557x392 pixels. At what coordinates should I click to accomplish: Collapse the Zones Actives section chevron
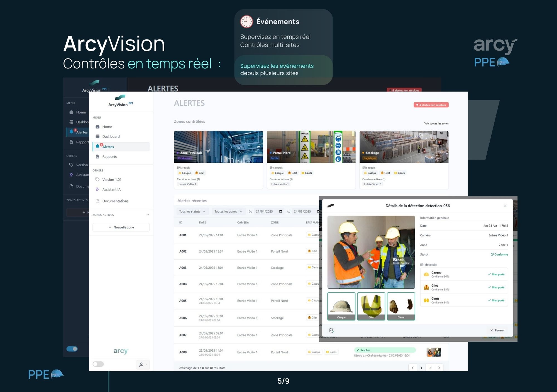point(148,215)
